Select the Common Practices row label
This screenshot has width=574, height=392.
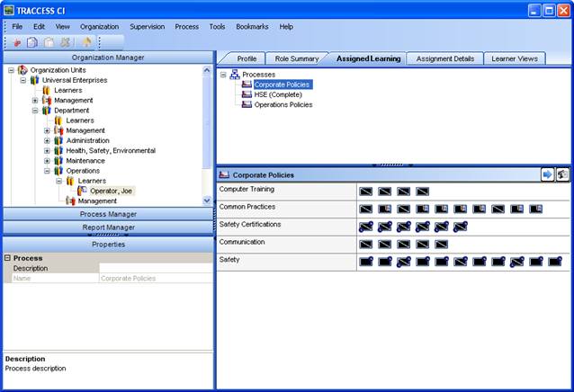[x=247, y=207]
